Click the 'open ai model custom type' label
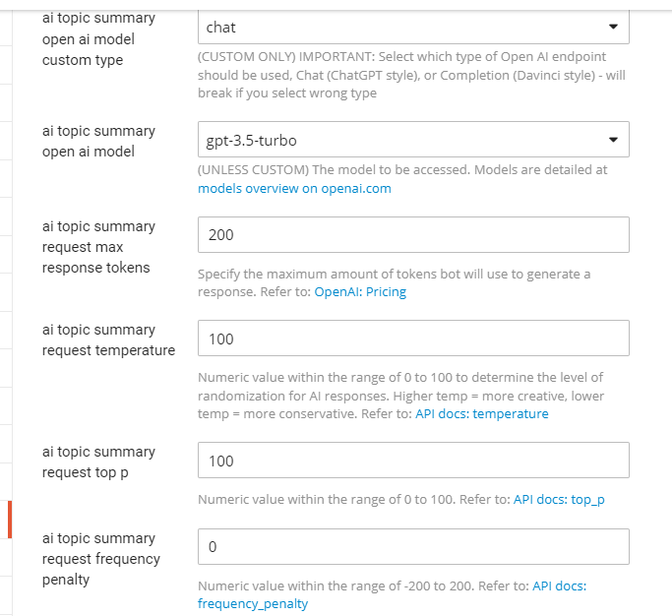The width and height of the screenshot is (672, 616). click(x=98, y=38)
